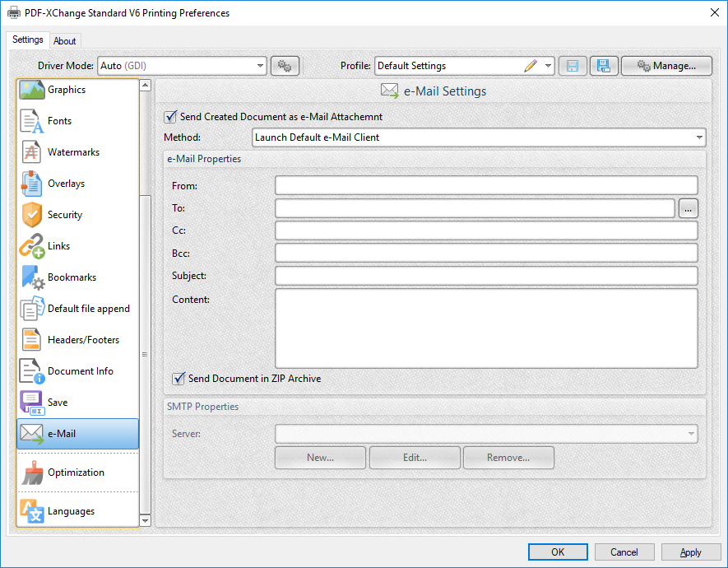The height and width of the screenshot is (568, 728).
Task: Expand the Profile dropdown list
Action: point(549,66)
